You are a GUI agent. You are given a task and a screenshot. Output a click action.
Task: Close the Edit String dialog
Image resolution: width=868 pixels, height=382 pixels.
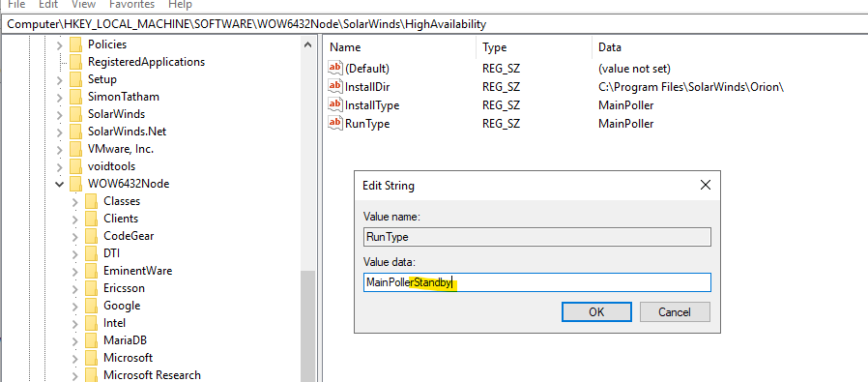coord(706,185)
